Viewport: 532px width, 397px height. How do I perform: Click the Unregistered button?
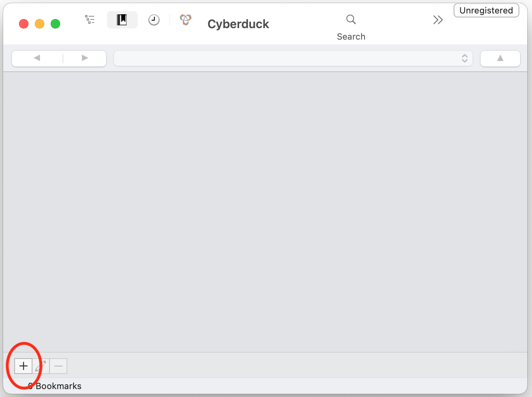[486, 11]
